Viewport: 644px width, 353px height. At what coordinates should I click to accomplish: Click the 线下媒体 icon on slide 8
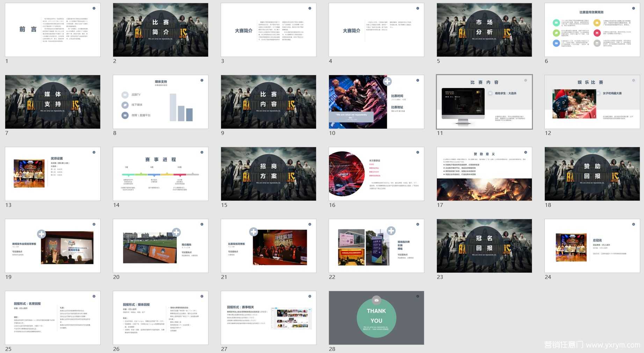pos(125,105)
